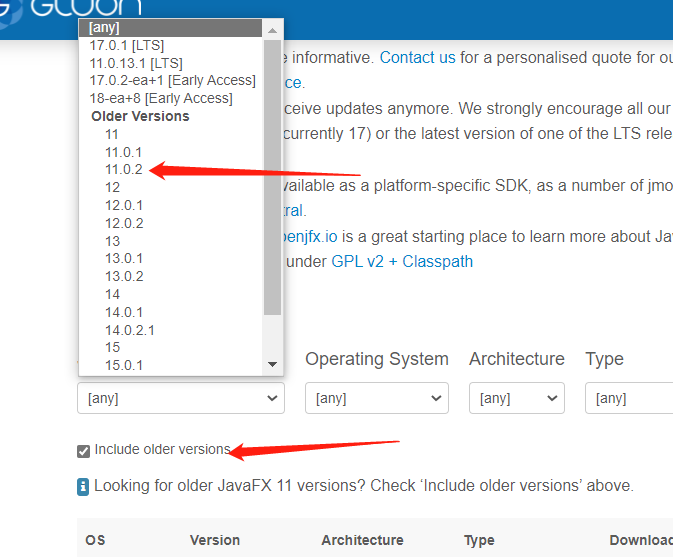The height and width of the screenshot is (557, 673).
Task: Click the Architecture table column header
Action: 363,540
